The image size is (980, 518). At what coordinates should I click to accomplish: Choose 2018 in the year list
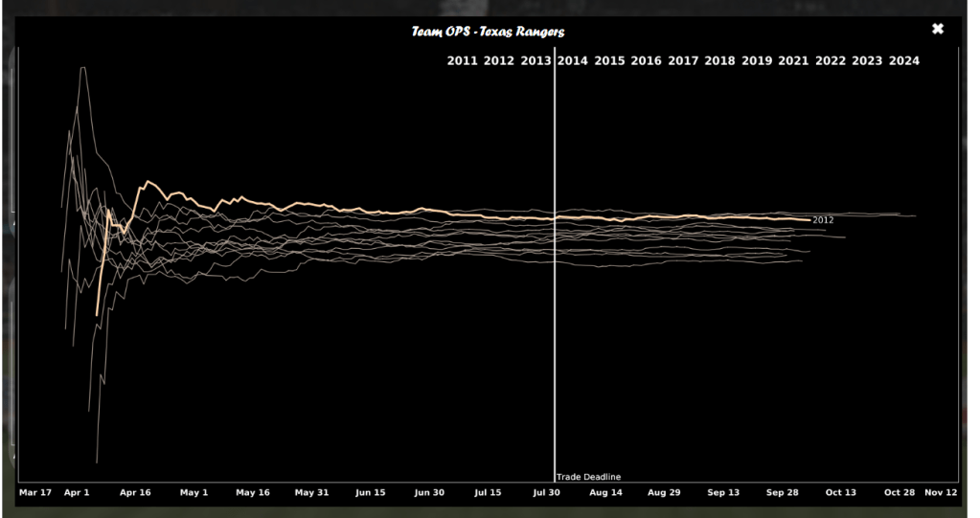coord(720,61)
